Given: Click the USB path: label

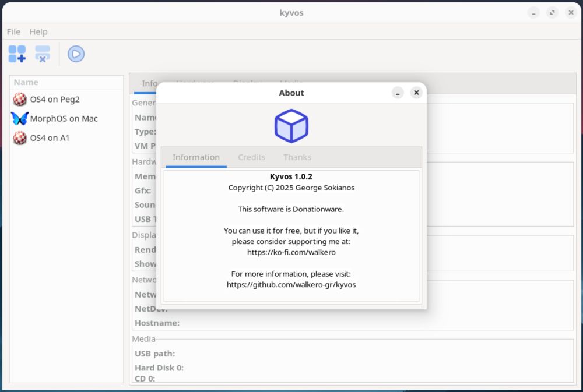Looking at the screenshot, I should click(x=154, y=354).
